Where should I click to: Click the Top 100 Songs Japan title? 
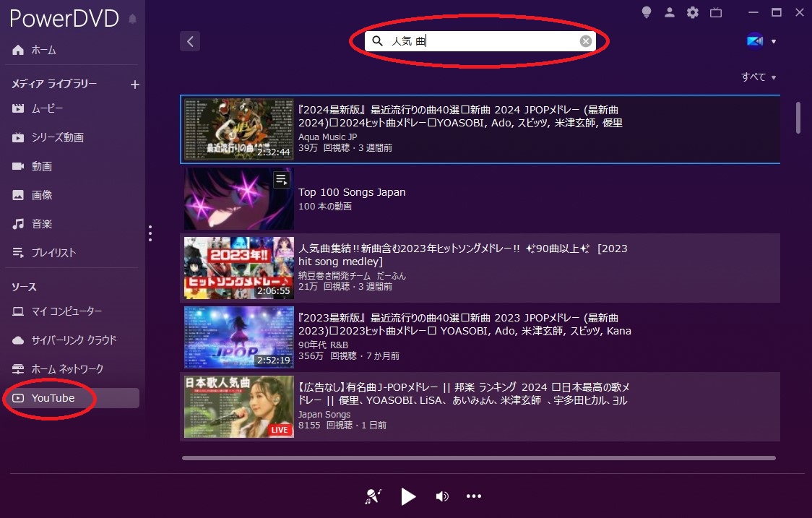(352, 192)
